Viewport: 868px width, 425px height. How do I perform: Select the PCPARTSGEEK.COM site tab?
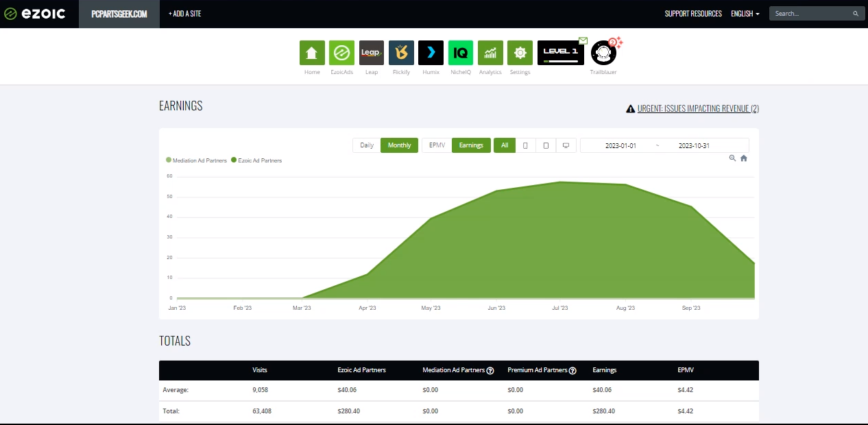(119, 14)
